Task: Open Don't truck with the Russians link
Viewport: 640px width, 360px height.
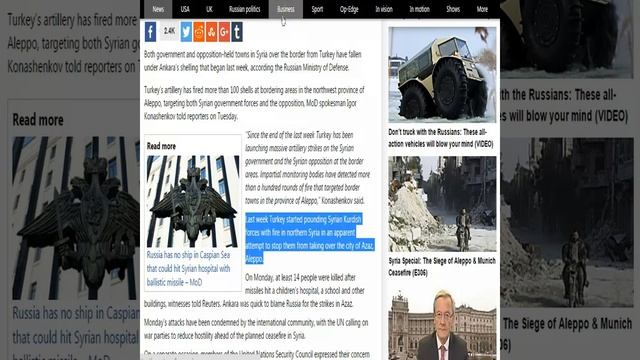Action: click(441, 138)
